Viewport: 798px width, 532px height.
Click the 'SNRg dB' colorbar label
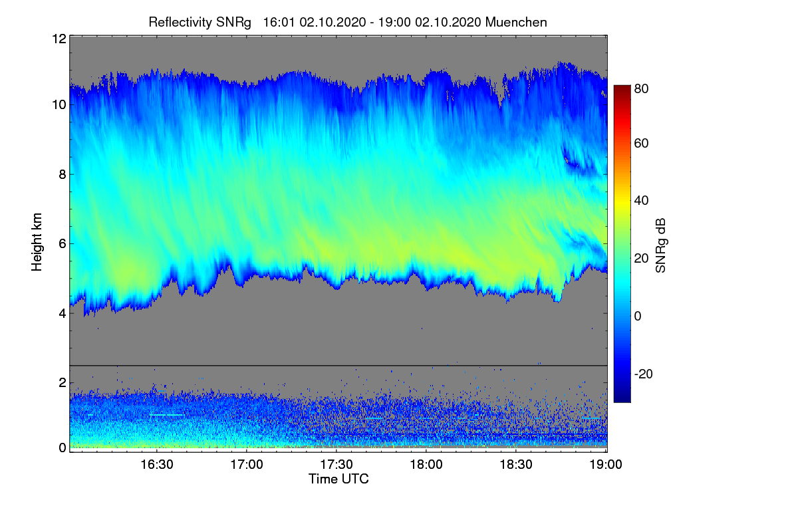pos(660,245)
